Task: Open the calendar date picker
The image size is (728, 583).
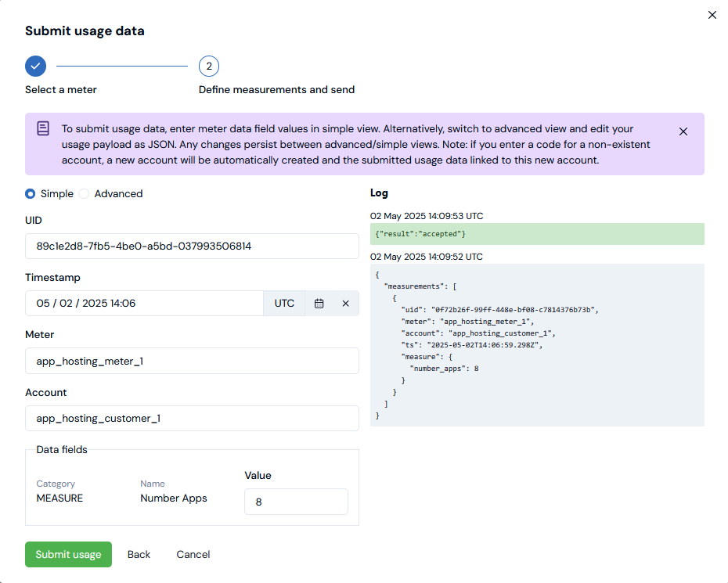Action: 319,304
